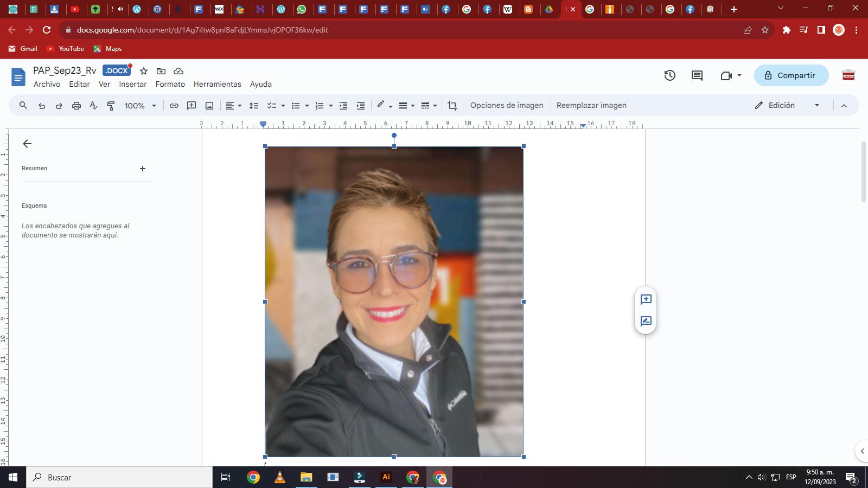Click the print icon in toolbar
The height and width of the screenshot is (488, 868).
(76, 106)
